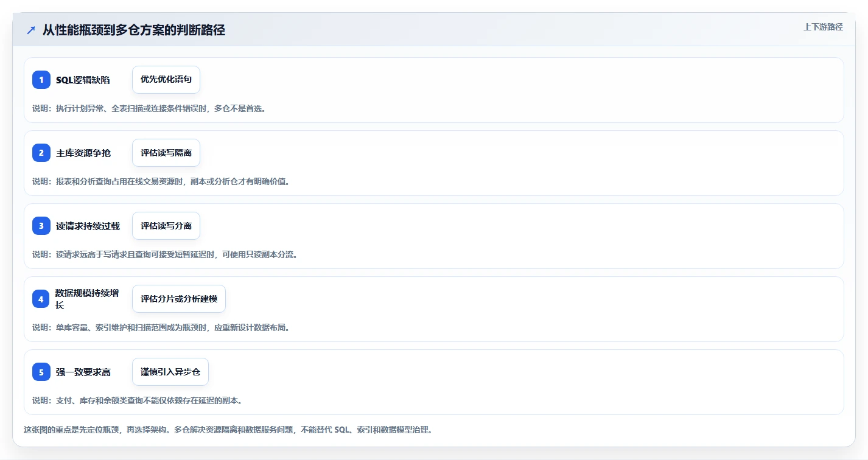This screenshot has height=460, width=868.
Task: Click the 优先优化语句 button
Action: (x=166, y=80)
